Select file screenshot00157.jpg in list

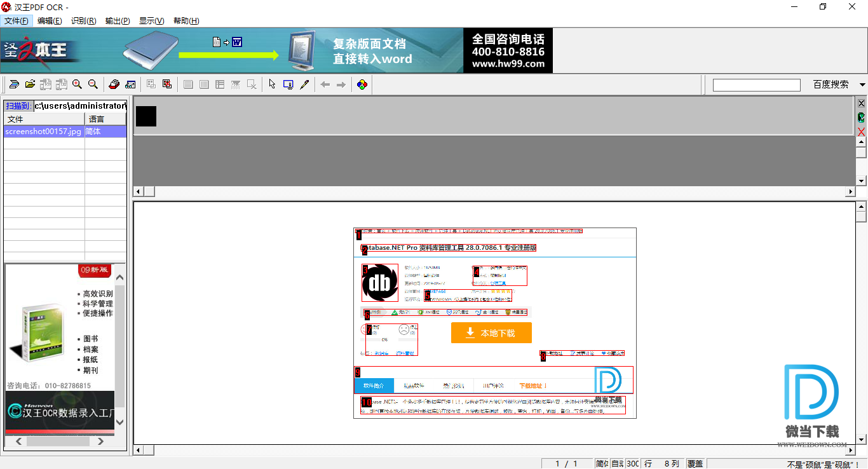click(x=43, y=132)
